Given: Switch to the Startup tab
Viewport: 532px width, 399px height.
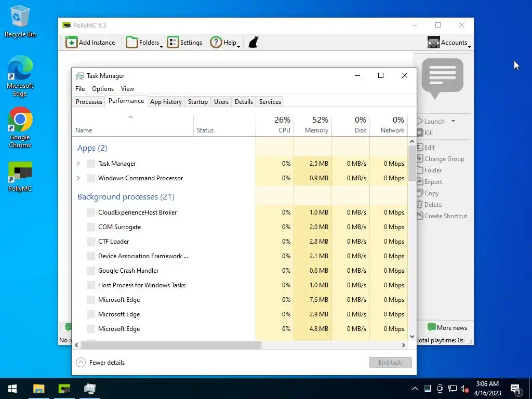Looking at the screenshot, I should point(198,102).
